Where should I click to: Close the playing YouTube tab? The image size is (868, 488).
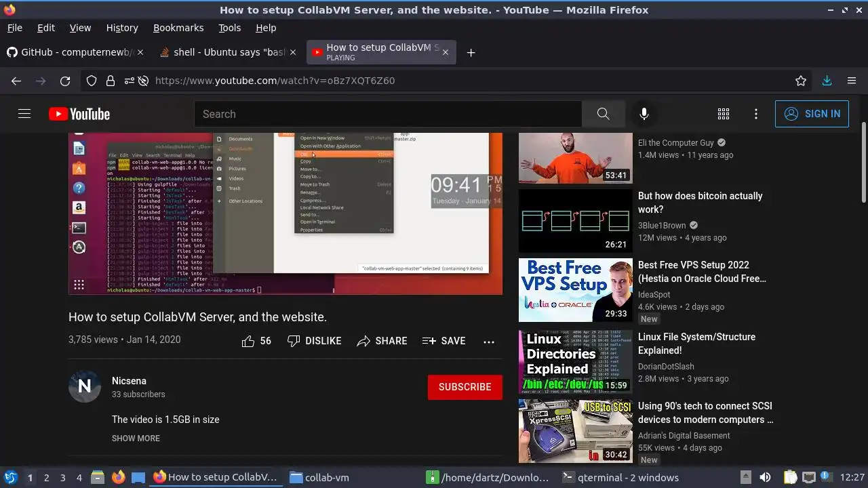tap(446, 52)
